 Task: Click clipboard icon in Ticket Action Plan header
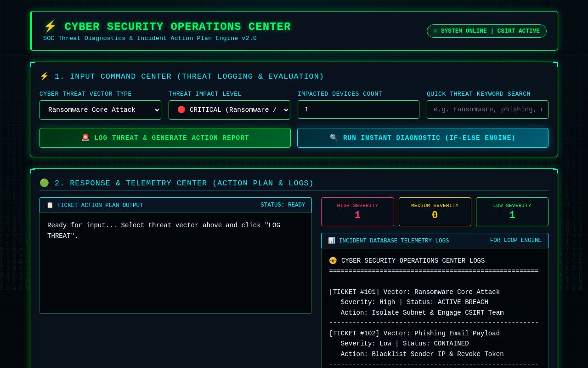[50, 205]
